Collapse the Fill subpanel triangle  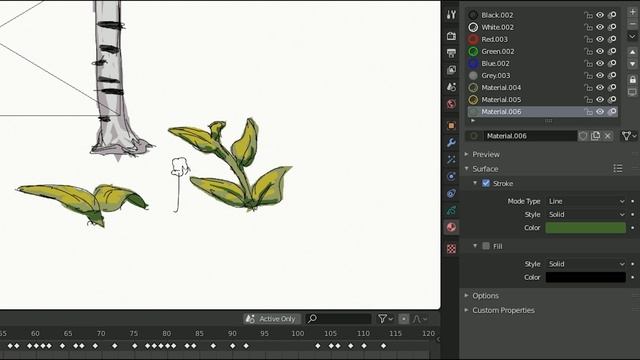click(x=475, y=246)
